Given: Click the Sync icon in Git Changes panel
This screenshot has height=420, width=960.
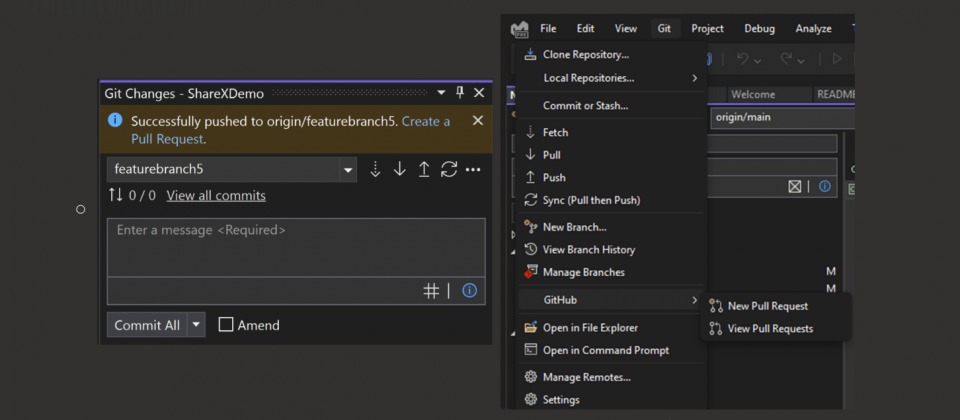Looking at the screenshot, I should click(x=449, y=170).
